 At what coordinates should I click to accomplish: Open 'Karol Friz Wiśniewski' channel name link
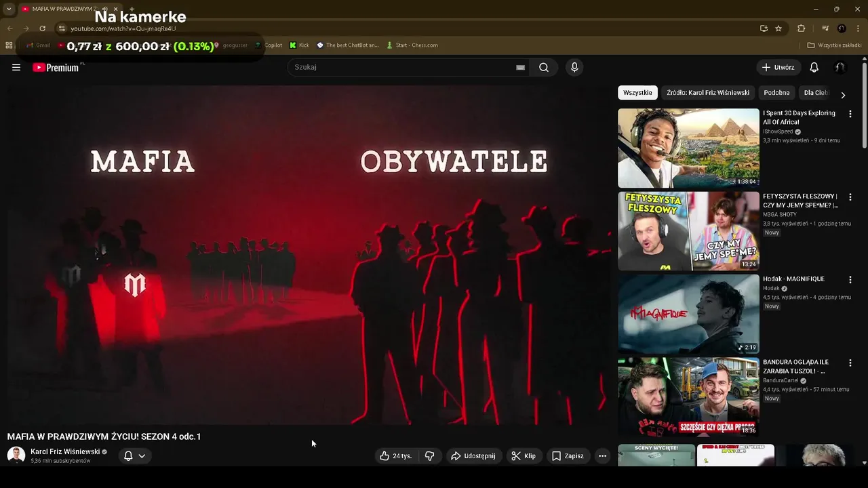point(65,451)
